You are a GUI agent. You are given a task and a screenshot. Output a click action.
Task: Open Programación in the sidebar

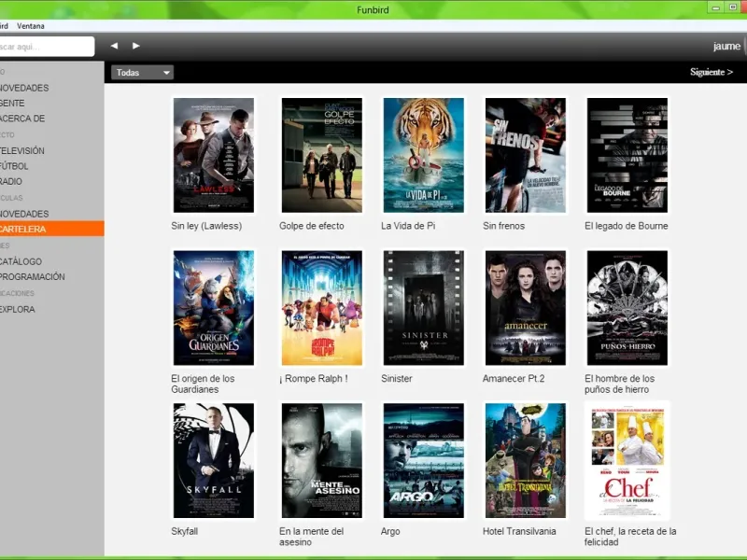[33, 276]
